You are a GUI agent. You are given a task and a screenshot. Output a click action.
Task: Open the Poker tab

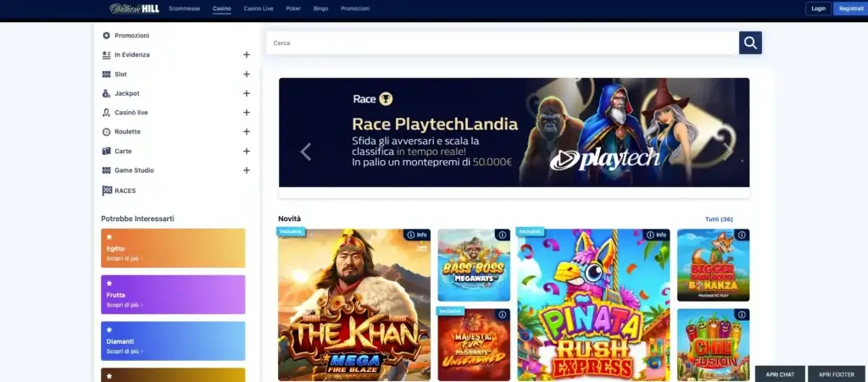[x=293, y=8]
